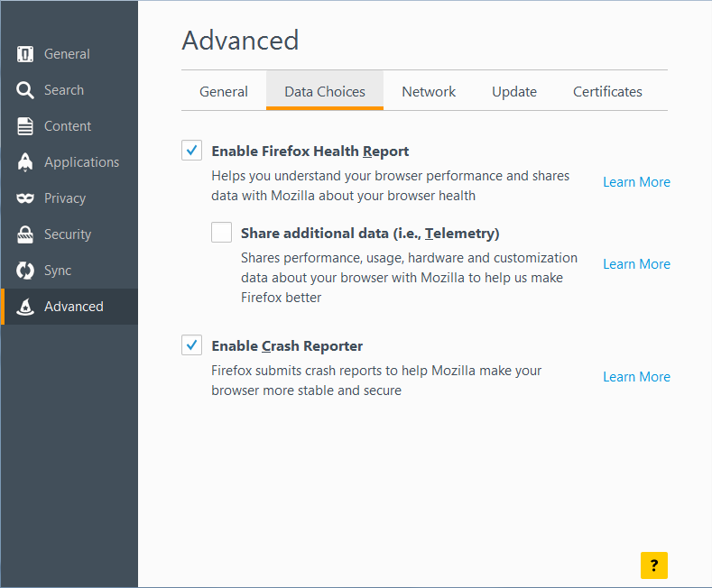
Task: Click the General icon in the sidebar
Action: [25, 54]
